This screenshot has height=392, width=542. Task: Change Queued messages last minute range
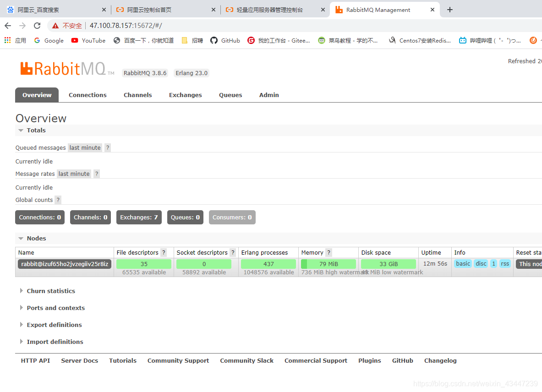click(x=85, y=148)
